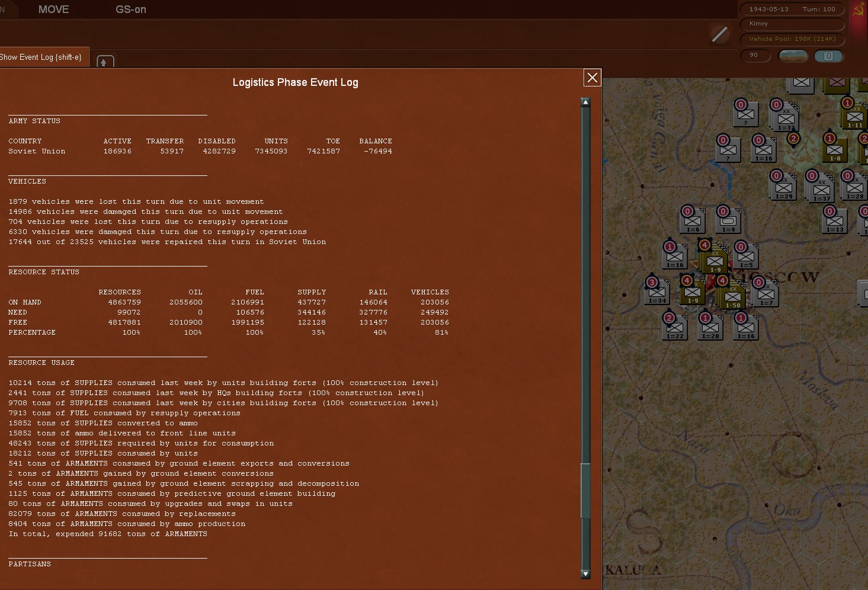Viewport: 868px width, 590px height.
Task: Click the Vehicle Pool: 198K (214K) box
Action: tap(792, 39)
